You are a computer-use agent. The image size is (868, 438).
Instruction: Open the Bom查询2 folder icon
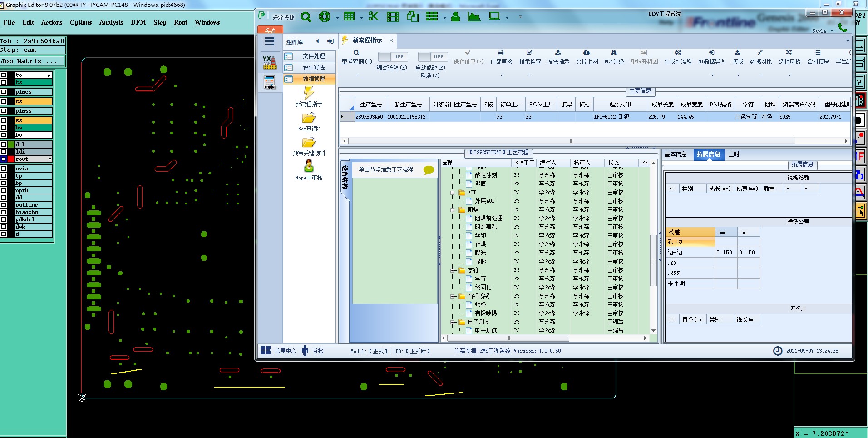click(x=309, y=118)
